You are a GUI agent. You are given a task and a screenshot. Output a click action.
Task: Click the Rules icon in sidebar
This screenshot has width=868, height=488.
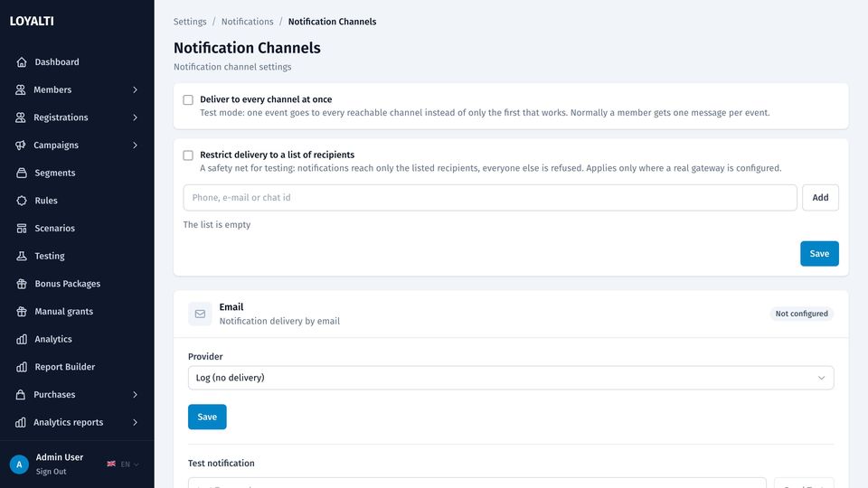pyautogui.click(x=22, y=201)
